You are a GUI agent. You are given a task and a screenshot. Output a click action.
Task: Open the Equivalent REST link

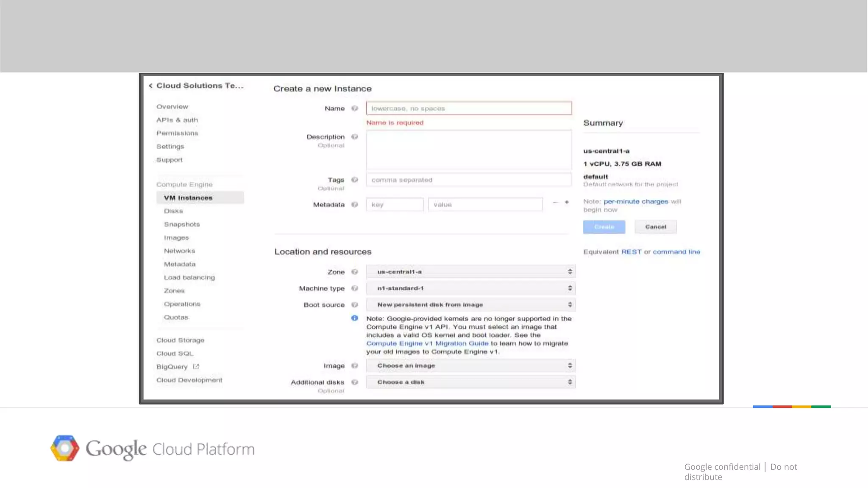point(632,252)
